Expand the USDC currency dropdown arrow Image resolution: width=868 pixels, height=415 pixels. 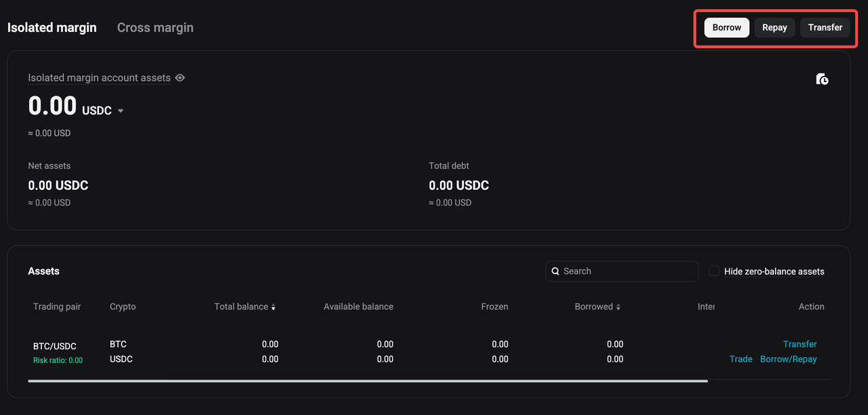121,111
